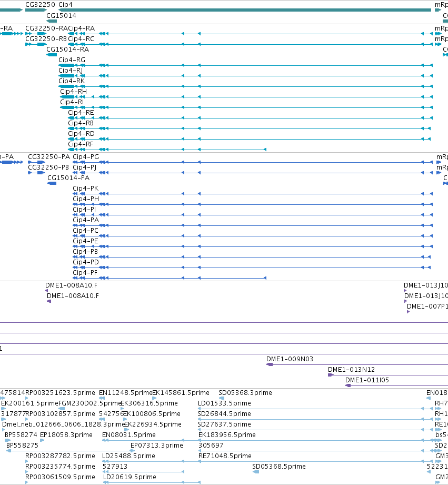Image resolution: width=448 pixels, height=485 pixels.
Task: Click the SD05368.3prime EST label
Action: click(245, 393)
